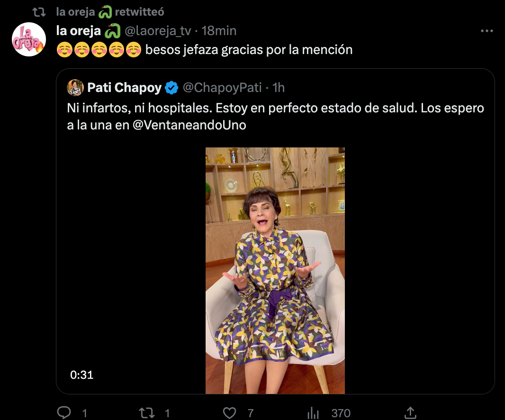
Task: Click the la oreja profile avatar
Action: click(28, 39)
